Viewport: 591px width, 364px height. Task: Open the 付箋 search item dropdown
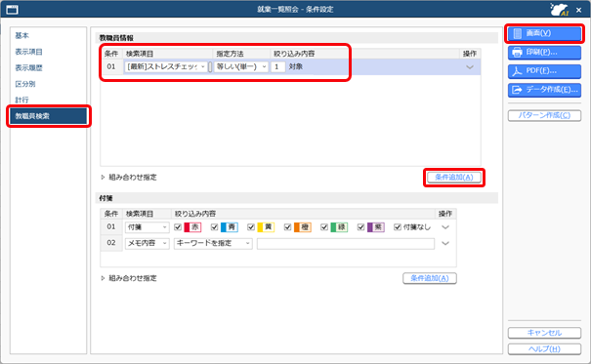[x=165, y=227]
